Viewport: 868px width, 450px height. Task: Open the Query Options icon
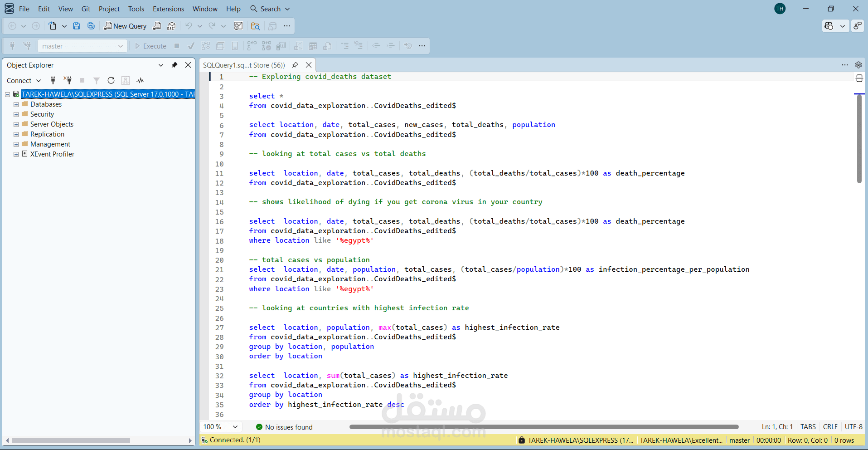[220, 46]
